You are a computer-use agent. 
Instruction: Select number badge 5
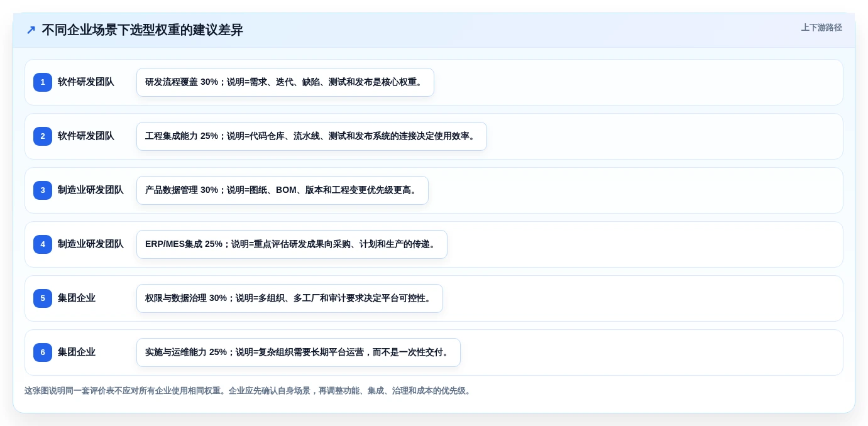coord(43,298)
